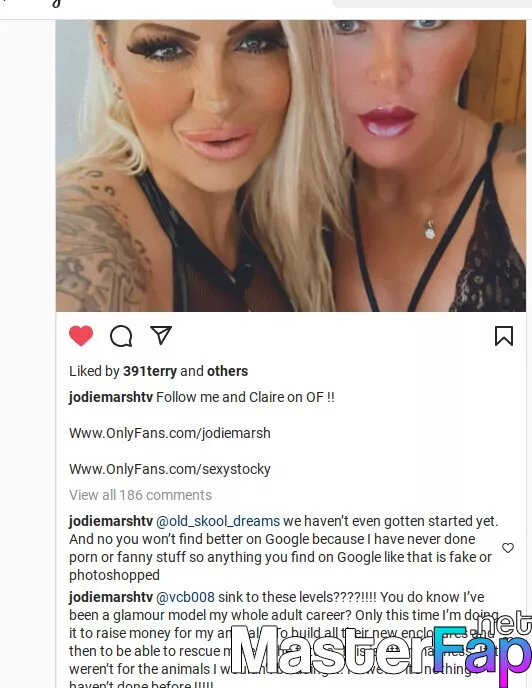Viewport: 532px width, 688px height.
Task: Save the post with bookmark icon
Action: (504, 336)
